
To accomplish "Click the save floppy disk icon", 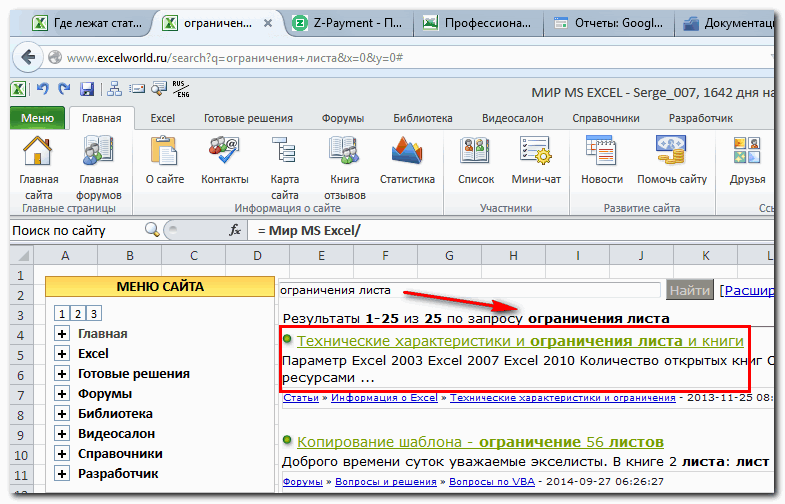I will (x=87, y=90).
